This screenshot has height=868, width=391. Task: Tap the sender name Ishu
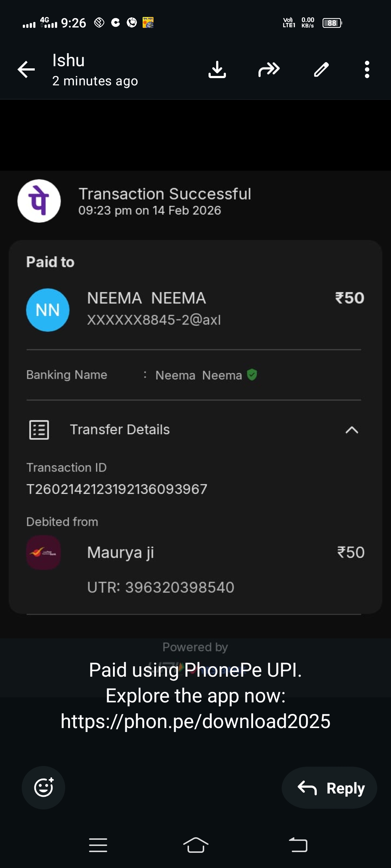point(68,60)
